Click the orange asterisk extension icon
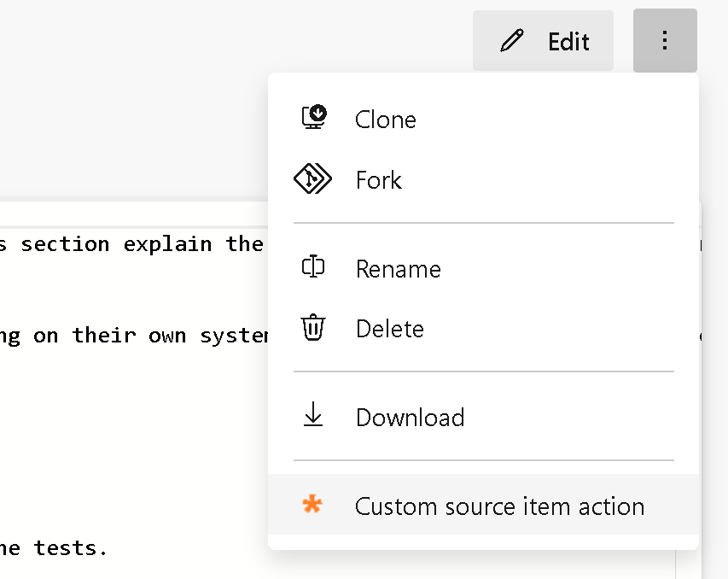Viewport: 728px width, 579px height. (x=312, y=505)
